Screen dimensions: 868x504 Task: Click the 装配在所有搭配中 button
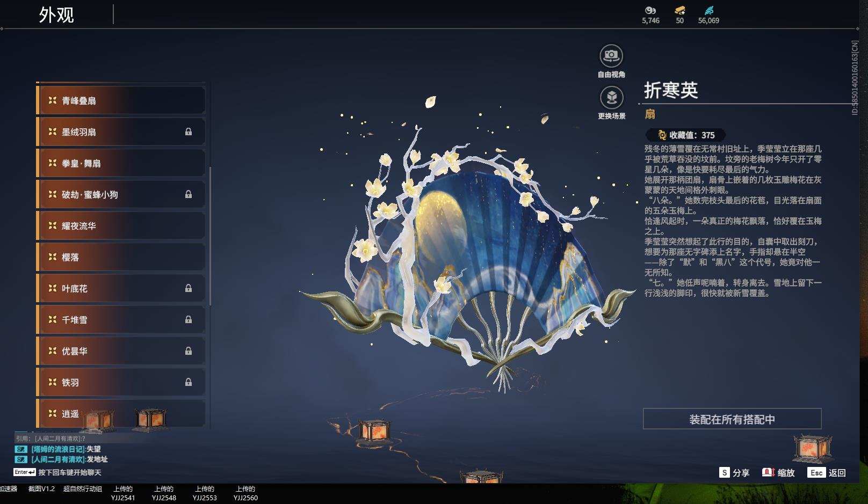point(732,419)
